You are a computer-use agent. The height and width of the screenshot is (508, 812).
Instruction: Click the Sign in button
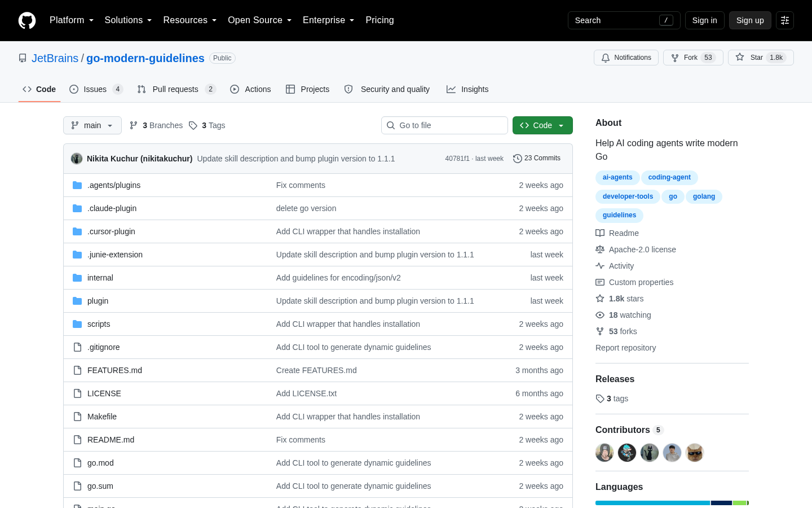[704, 20]
